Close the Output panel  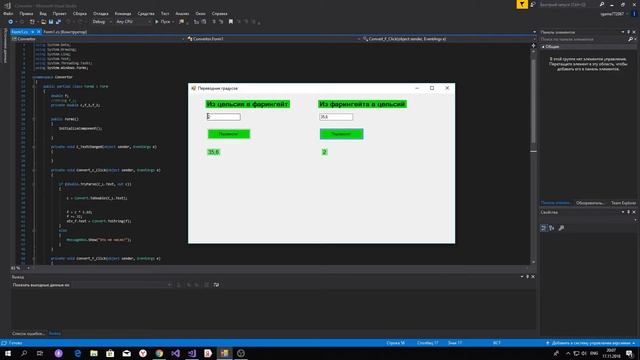[x=533, y=277]
